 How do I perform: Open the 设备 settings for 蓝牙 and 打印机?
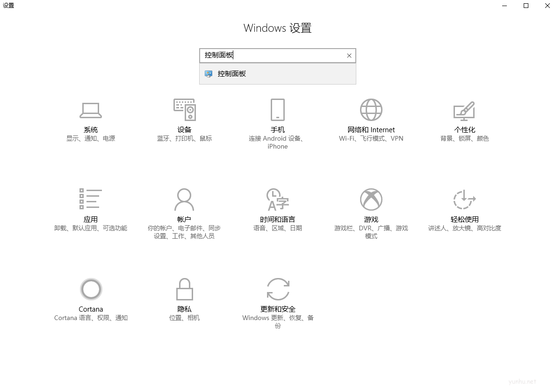pos(184,121)
